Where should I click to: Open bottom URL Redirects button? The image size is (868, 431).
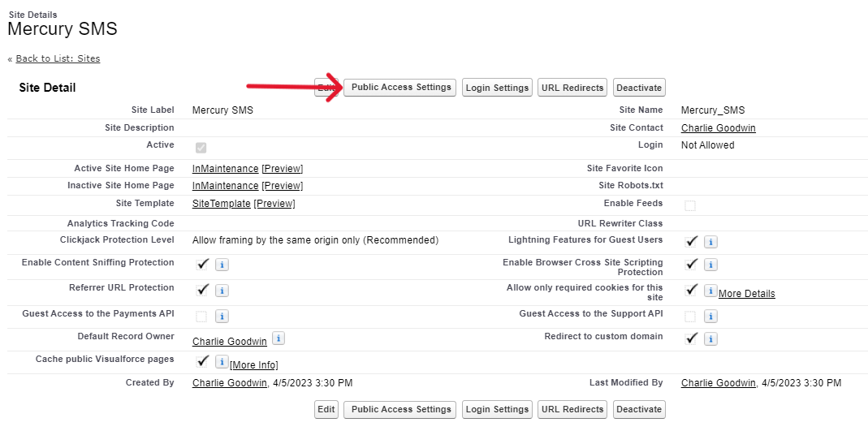tap(572, 409)
